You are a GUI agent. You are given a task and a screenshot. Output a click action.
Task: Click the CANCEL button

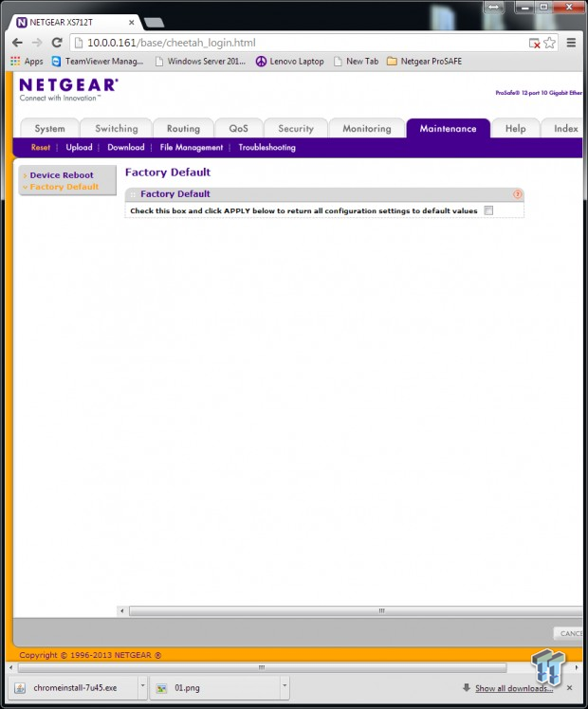[x=569, y=633]
